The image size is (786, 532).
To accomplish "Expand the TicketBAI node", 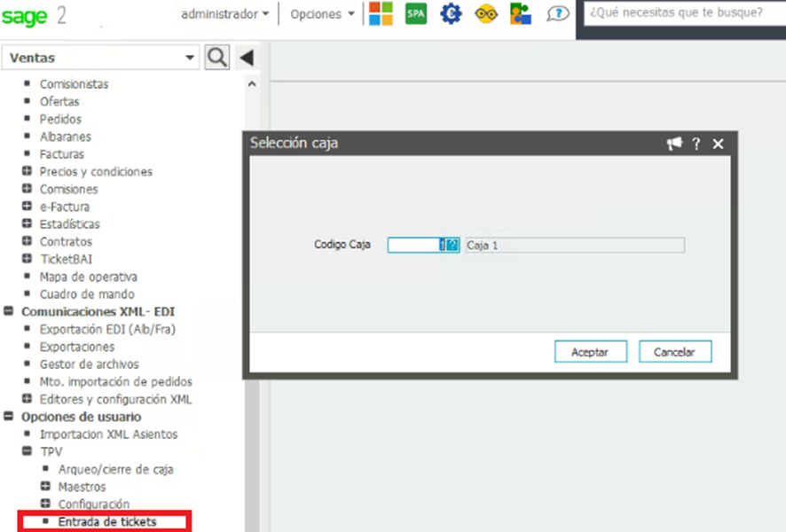I will 28,259.
